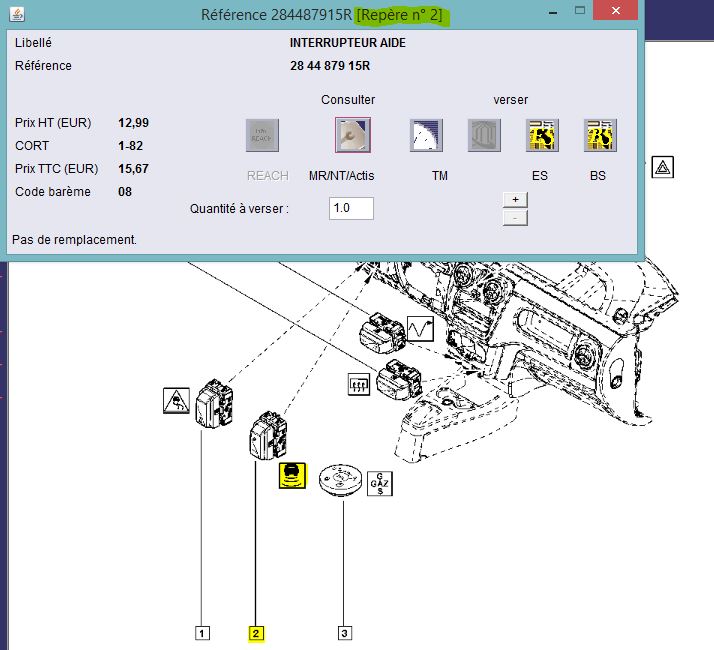Decrease quantity with the minus button
The image size is (714, 650).
coord(515,218)
